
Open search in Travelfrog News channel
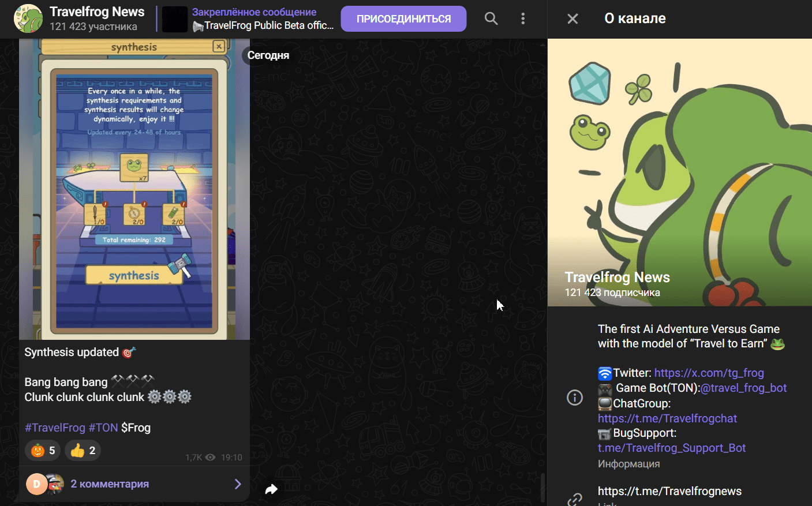click(491, 18)
